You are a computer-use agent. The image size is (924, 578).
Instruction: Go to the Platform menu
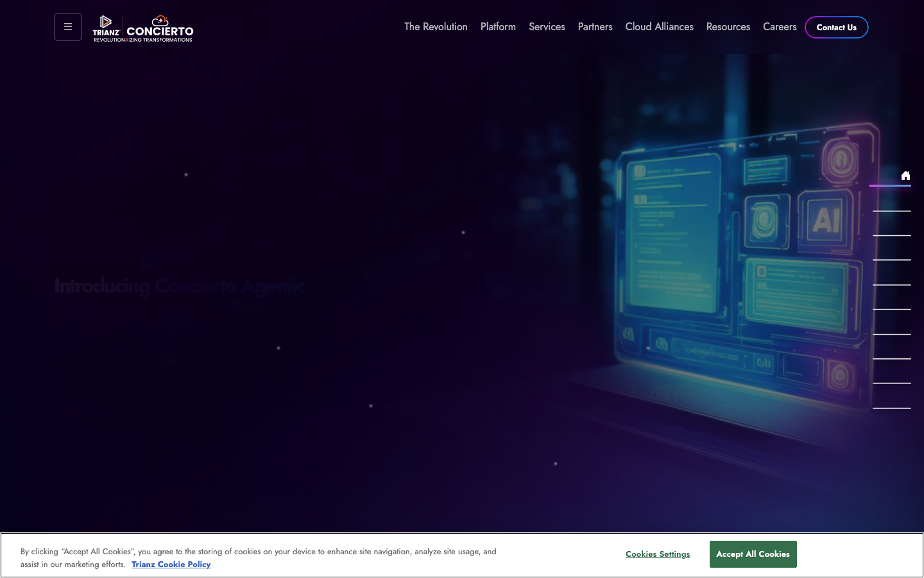click(x=498, y=27)
